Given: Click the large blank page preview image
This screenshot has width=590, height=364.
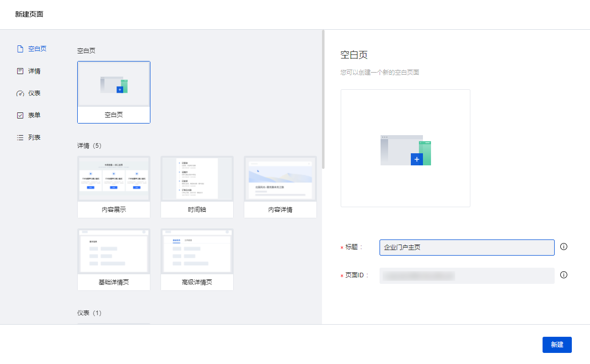Looking at the screenshot, I should [x=405, y=148].
